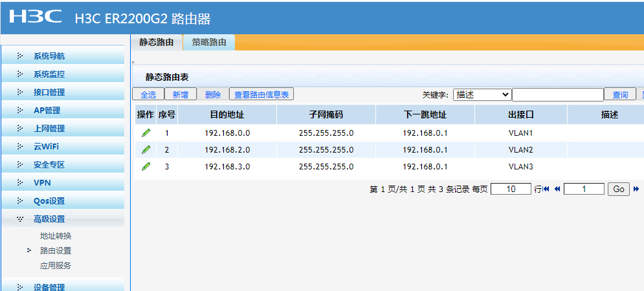Collapse the 高级设置 menu section
The width and height of the screenshot is (644, 291).
[63, 219]
